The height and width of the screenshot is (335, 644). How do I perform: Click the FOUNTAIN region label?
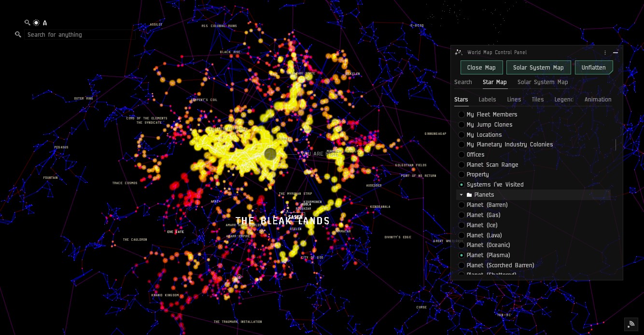50,178
